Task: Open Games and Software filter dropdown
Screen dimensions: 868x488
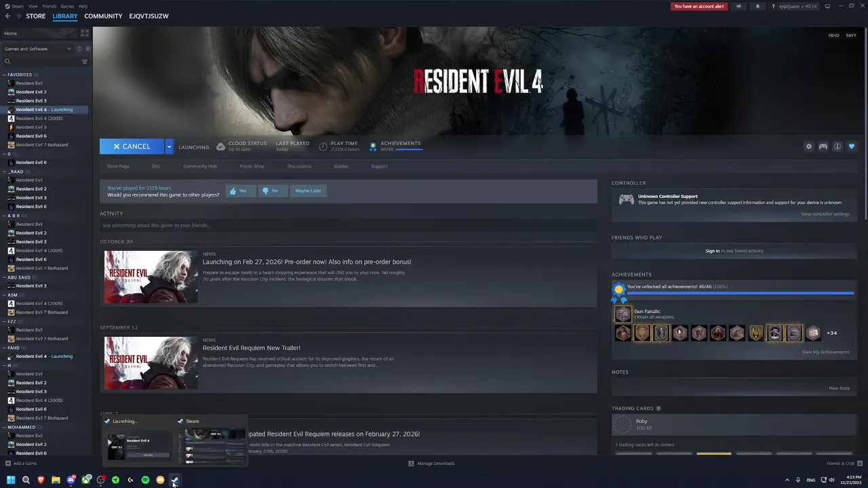Action: (x=37, y=49)
